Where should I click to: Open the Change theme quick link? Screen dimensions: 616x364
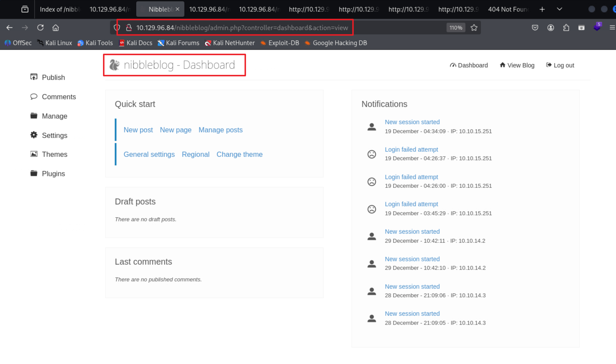click(x=239, y=154)
